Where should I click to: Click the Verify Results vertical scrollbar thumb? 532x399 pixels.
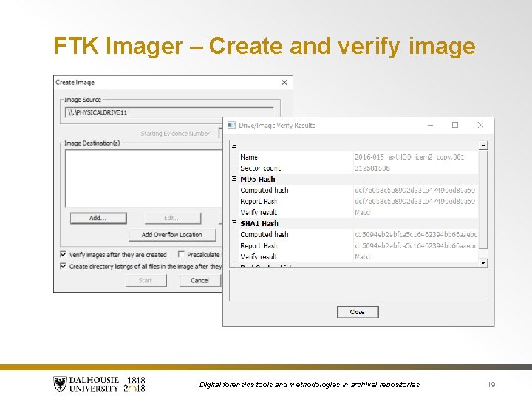(483, 199)
